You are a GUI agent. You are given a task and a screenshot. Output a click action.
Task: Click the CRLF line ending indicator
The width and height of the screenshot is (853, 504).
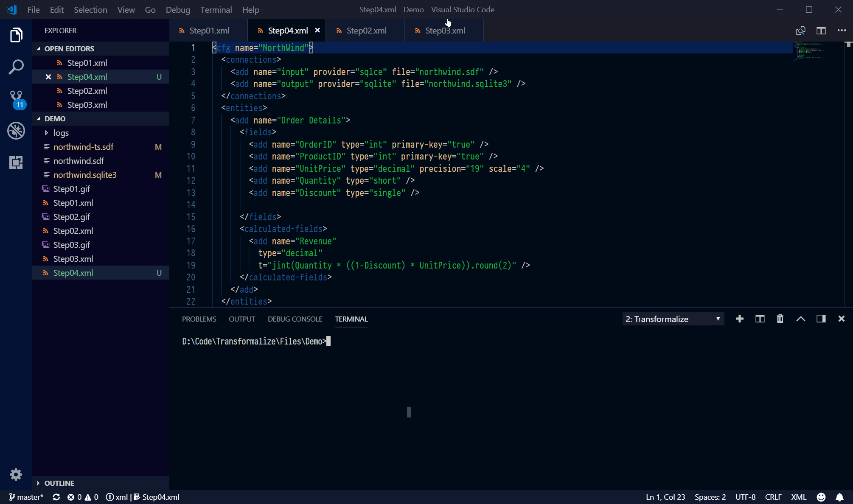coord(773,497)
